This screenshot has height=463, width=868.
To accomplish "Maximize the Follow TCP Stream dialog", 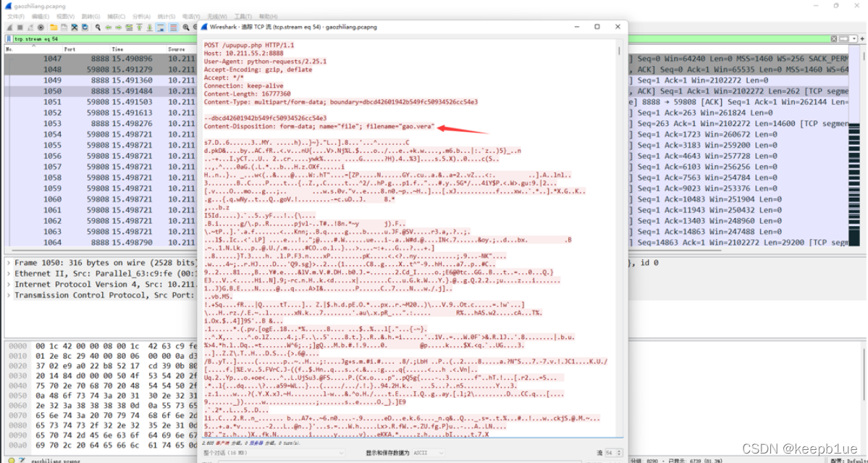I will 597,27.
